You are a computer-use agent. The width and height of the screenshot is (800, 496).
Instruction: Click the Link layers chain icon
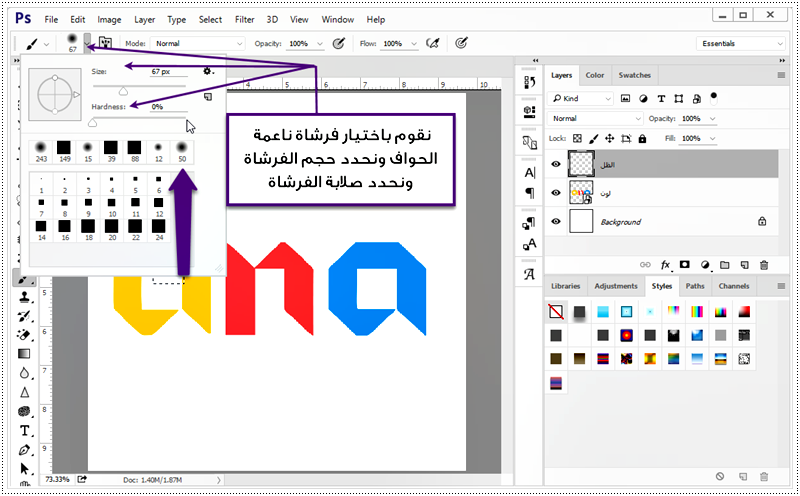tap(645, 265)
